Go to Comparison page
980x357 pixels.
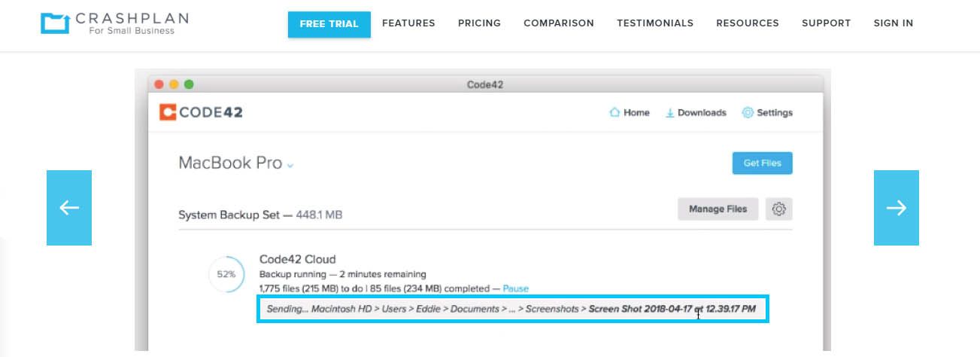pos(559,23)
